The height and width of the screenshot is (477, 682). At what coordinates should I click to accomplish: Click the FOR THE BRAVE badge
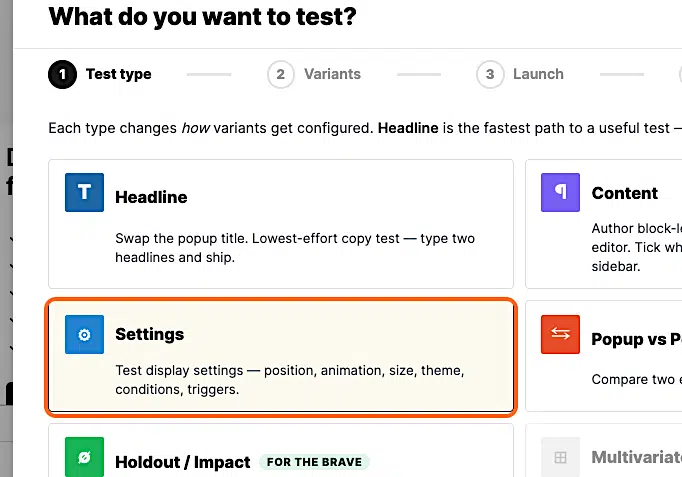point(314,462)
